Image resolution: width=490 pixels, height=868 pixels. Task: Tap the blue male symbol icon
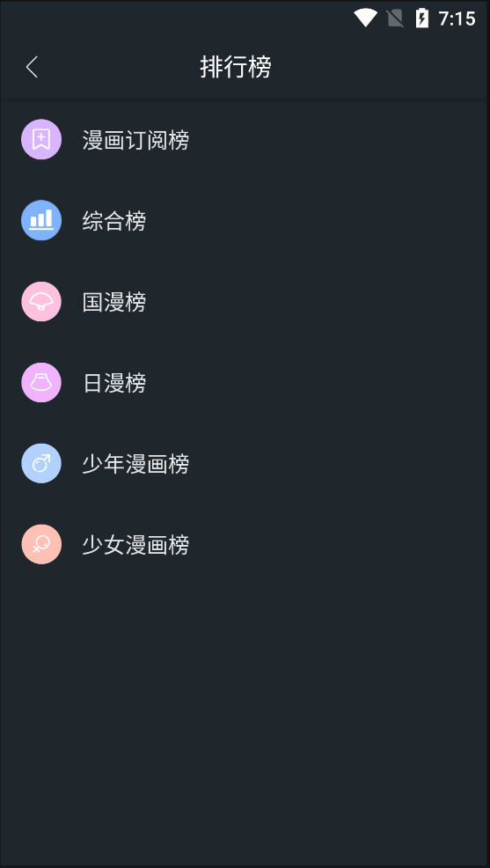click(41, 463)
